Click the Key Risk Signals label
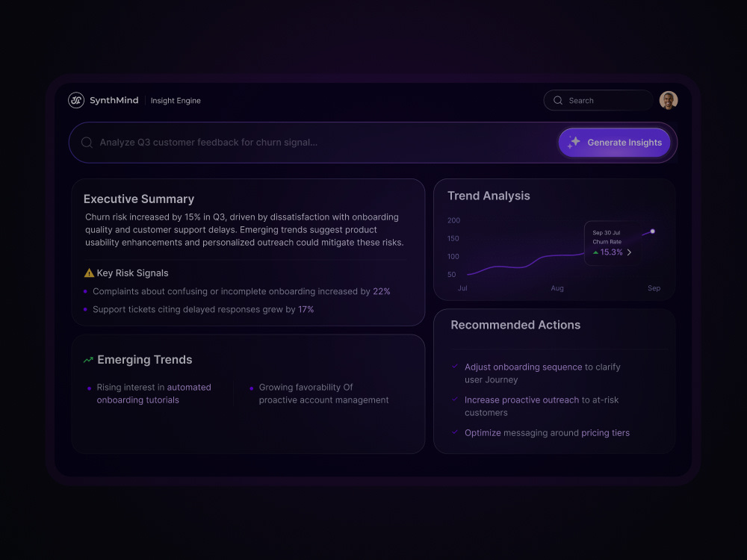747x560 pixels. (x=132, y=273)
